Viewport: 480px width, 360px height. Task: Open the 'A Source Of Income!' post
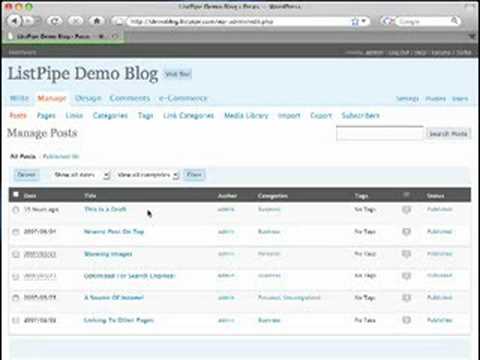coord(114,298)
